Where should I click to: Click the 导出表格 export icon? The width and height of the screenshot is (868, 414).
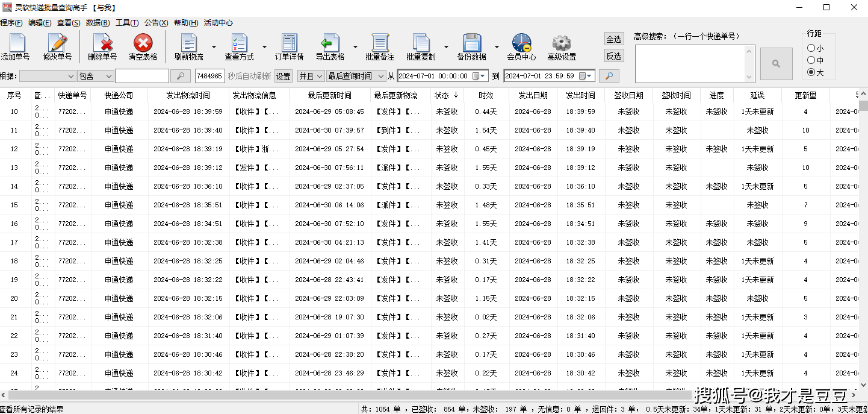coord(330,43)
